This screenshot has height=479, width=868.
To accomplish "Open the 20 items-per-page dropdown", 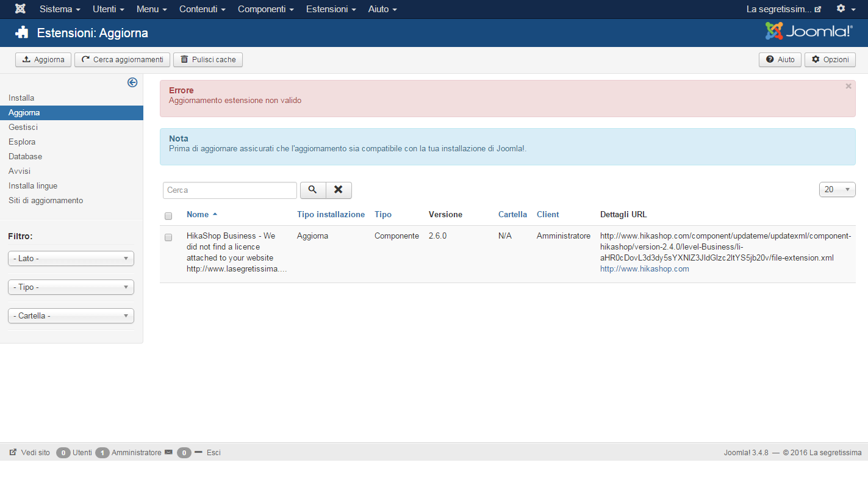I will (x=837, y=190).
